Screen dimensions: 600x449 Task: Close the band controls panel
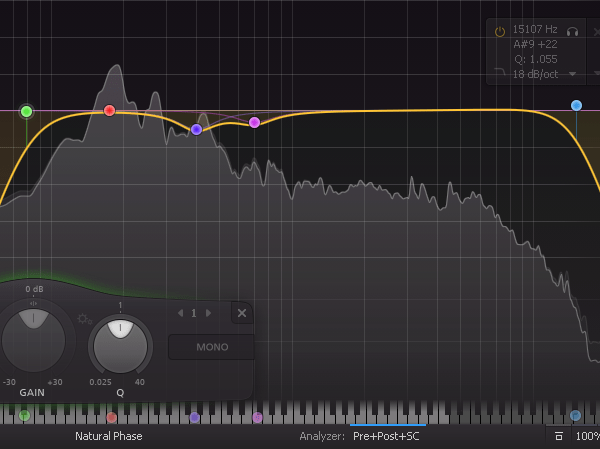[242, 313]
